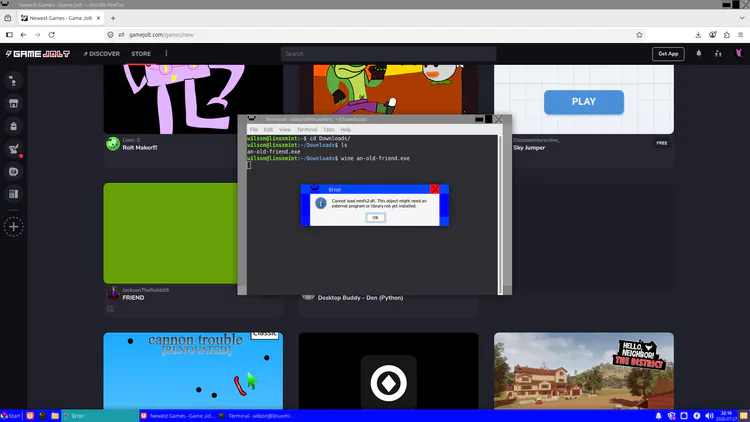Open the sidebar feed icon at top
Image resolution: width=750 pixels, height=422 pixels.
(x=13, y=81)
